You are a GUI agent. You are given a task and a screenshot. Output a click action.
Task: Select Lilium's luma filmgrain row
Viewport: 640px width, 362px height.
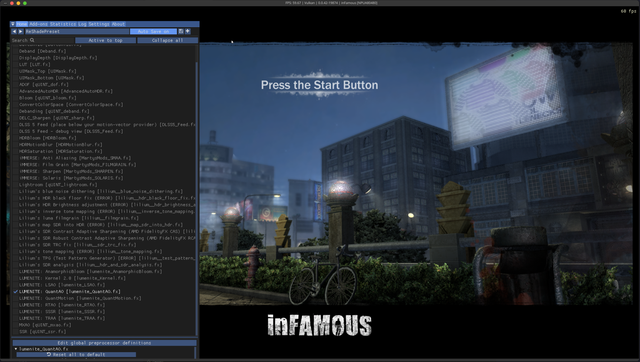(x=79, y=218)
